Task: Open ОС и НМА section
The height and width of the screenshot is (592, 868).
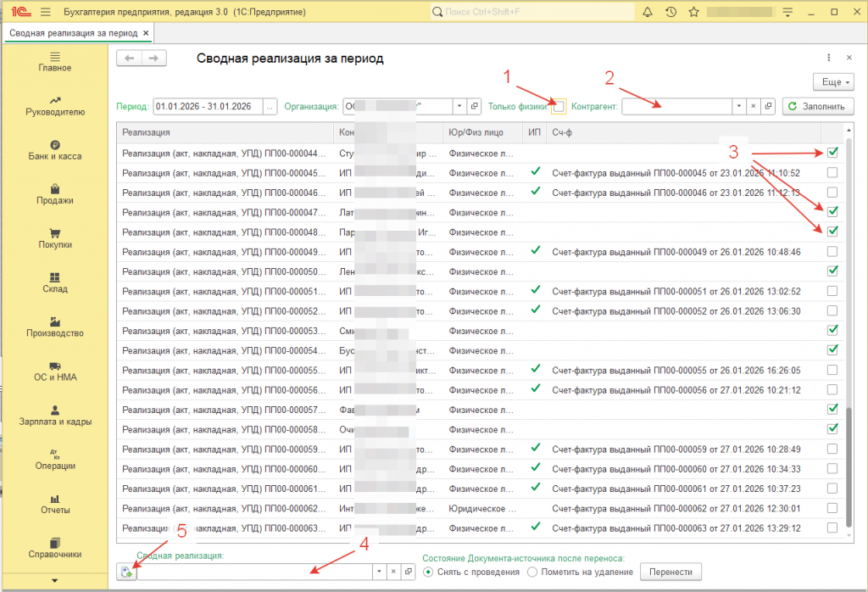Action: (55, 371)
